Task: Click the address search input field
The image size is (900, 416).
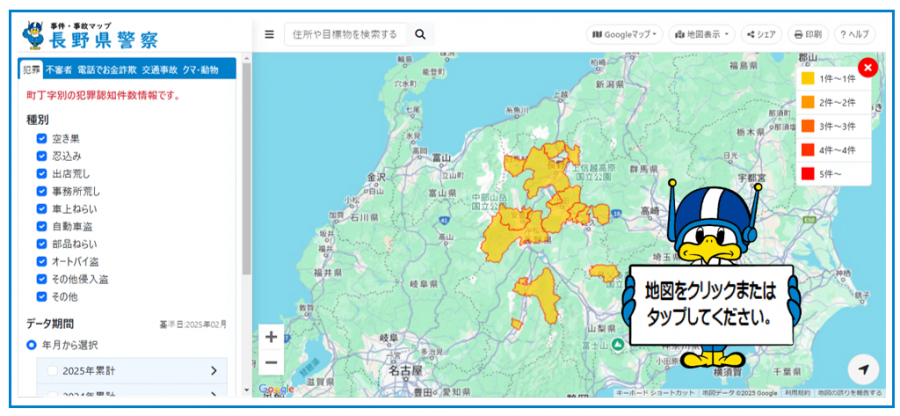Action: click(345, 34)
